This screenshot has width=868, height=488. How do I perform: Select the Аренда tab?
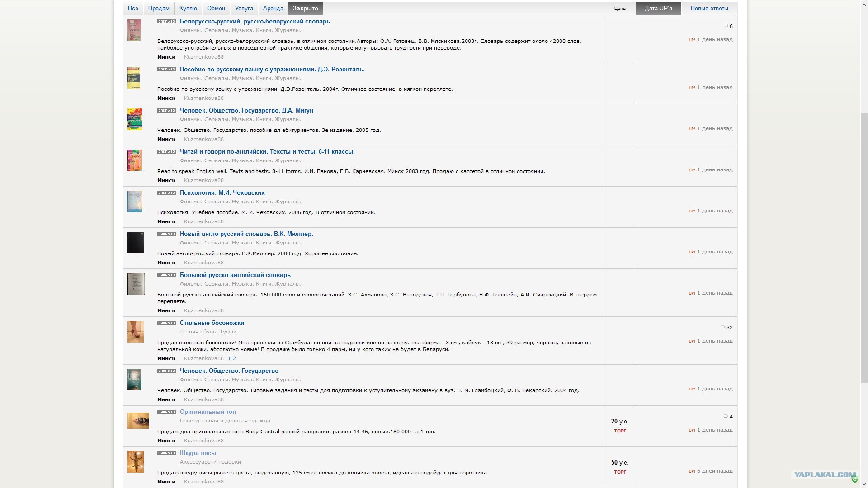[x=273, y=9]
